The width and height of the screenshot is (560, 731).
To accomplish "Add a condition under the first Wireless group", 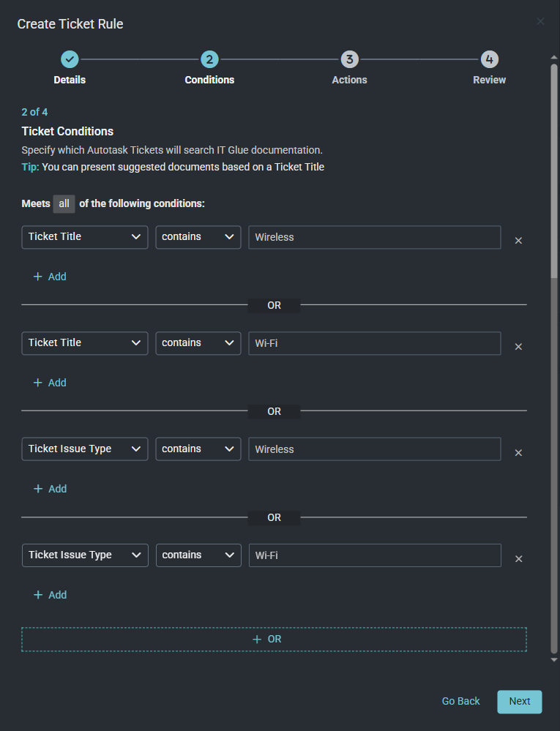I will pyautogui.click(x=50, y=277).
